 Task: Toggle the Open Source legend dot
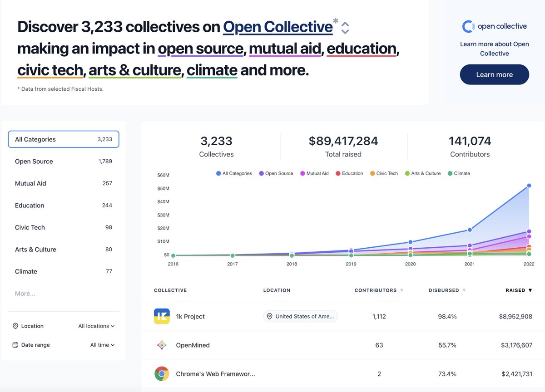tap(261, 173)
